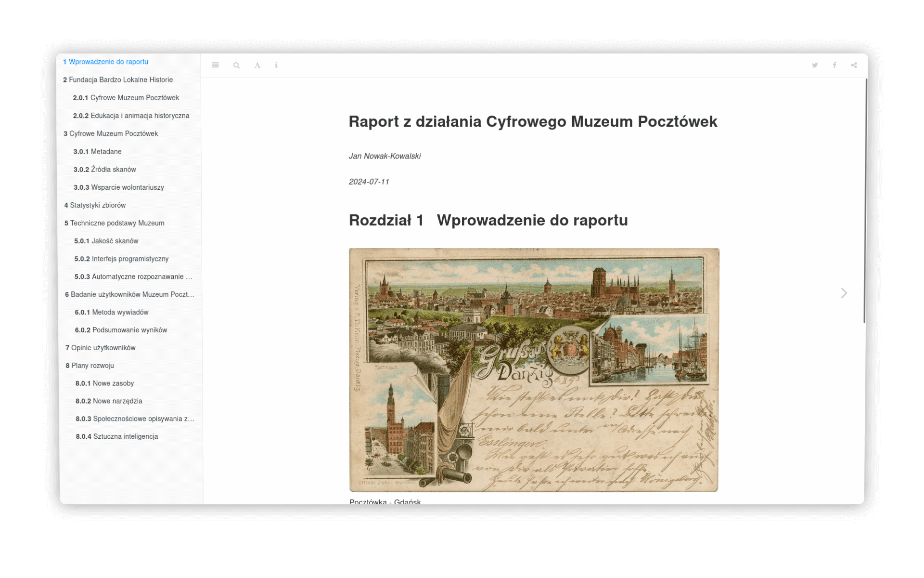Open chapter 5 Techniczne podstawy Muzeum
The image size is (924, 578).
(114, 223)
